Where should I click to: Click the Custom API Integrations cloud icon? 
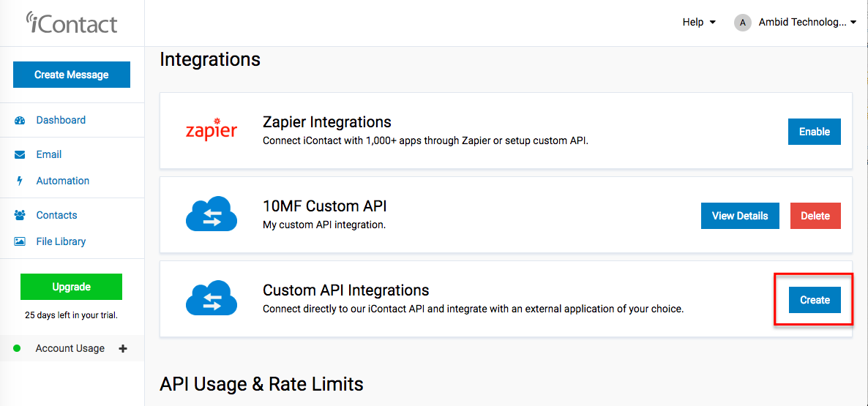211,298
